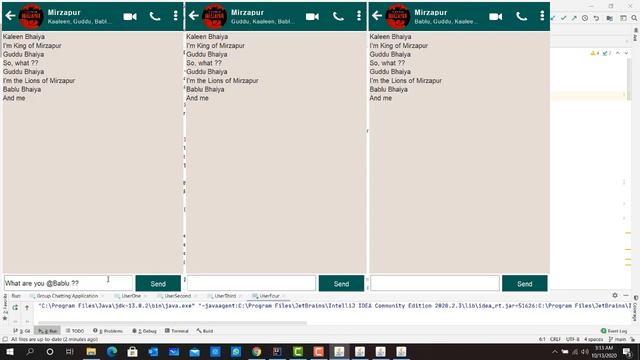Click the up arrow in Run panel
Image resolution: width=640 pixels, height=360 pixels.
point(27,308)
